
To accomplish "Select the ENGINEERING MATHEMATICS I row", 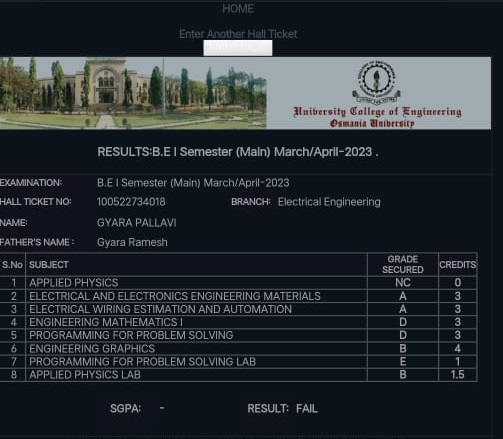I will tap(238, 322).
